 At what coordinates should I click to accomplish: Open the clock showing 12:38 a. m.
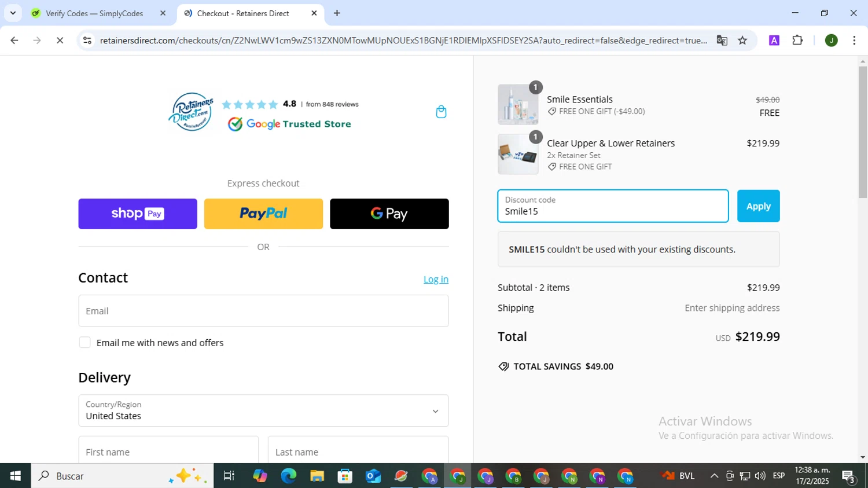812,476
